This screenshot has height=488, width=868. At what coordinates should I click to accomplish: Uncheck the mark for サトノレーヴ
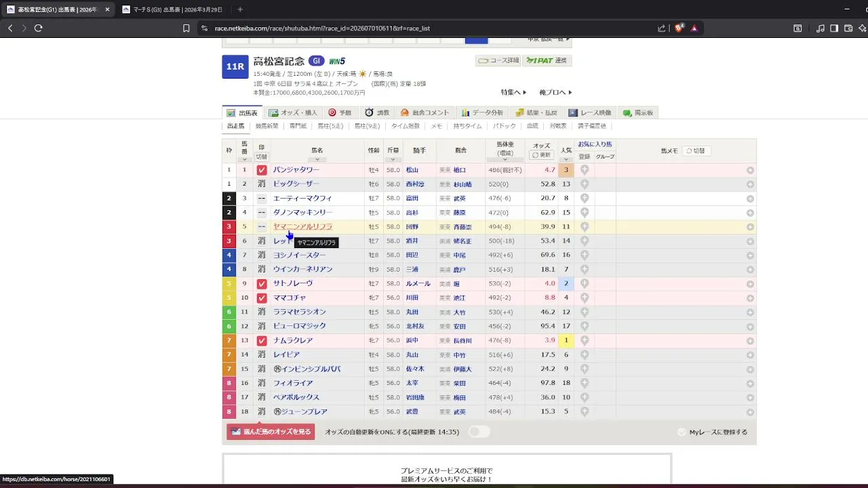pos(262,284)
